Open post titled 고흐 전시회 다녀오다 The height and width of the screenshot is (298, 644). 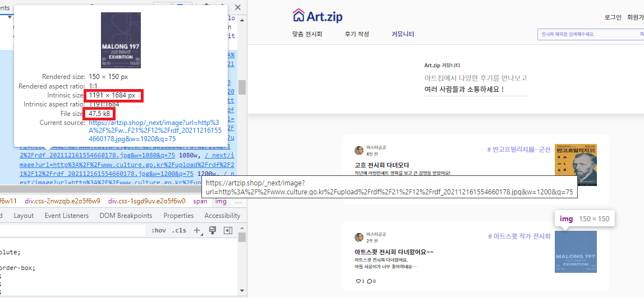[x=382, y=165]
